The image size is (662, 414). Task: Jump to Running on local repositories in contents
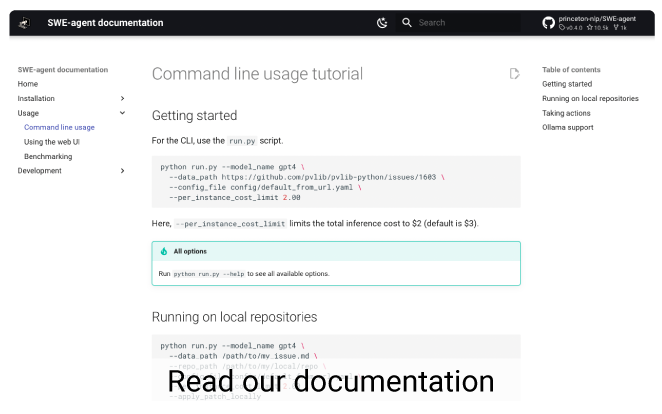click(x=590, y=98)
